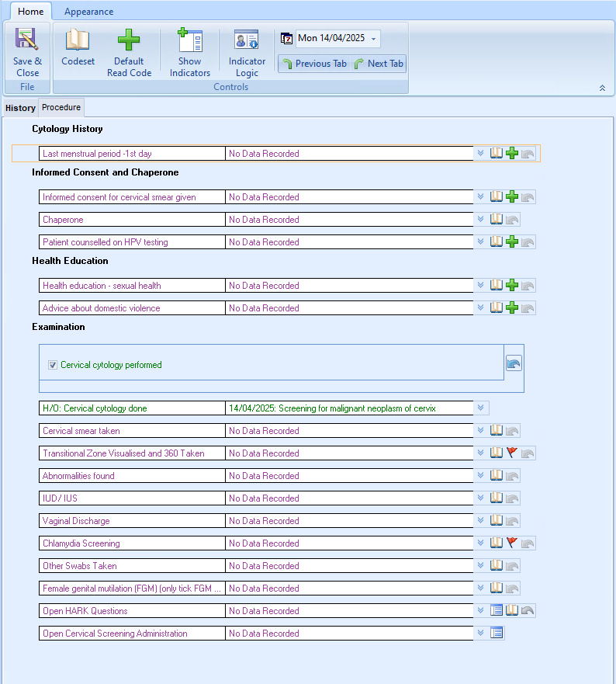Click green plus for Patient counselled on HPV
Viewport: 616px width, 684px height.
512,241
